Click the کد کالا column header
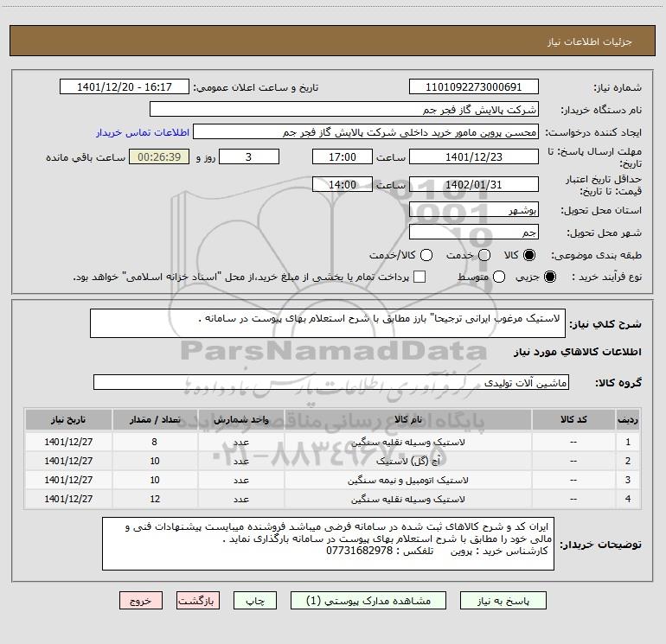The height and width of the screenshot is (644, 666). coord(573,419)
